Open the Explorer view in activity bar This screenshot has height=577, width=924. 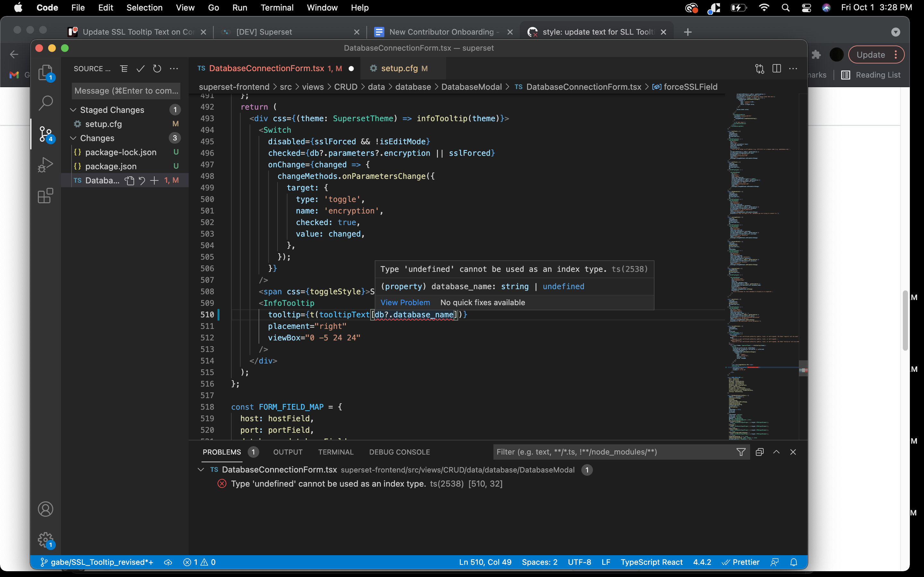coord(45,71)
